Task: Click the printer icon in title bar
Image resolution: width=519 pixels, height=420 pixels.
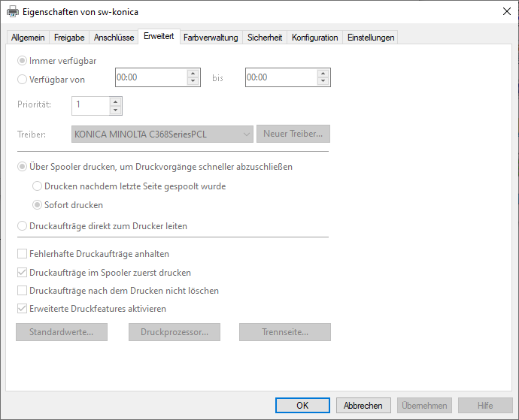Action: pos(14,12)
